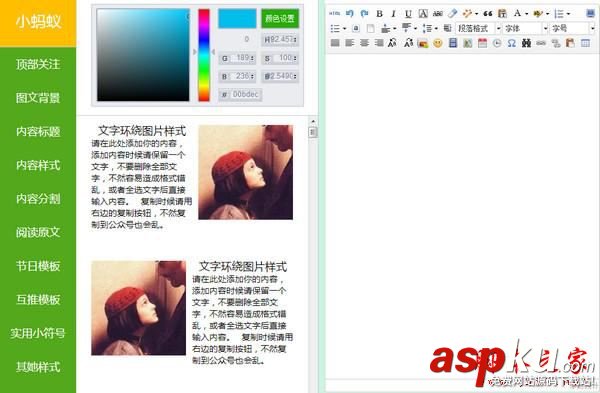Open 其她样式 sidebar category

click(x=38, y=367)
